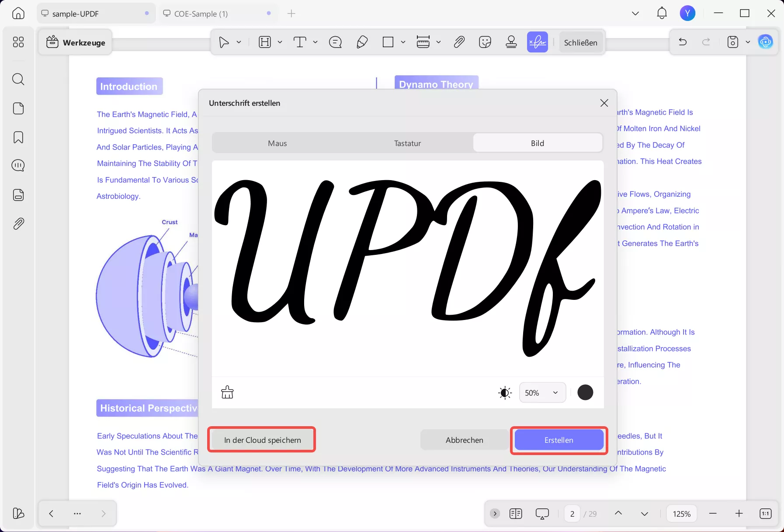
Task: Open the sticker tool
Action: click(485, 42)
